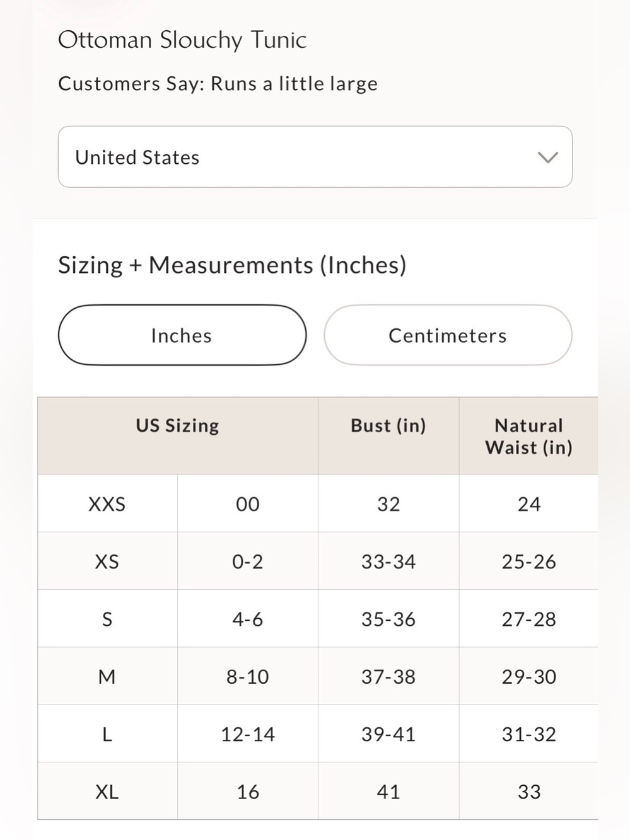Switch to Centimeters measurements
The image size is (630, 840).
448,335
